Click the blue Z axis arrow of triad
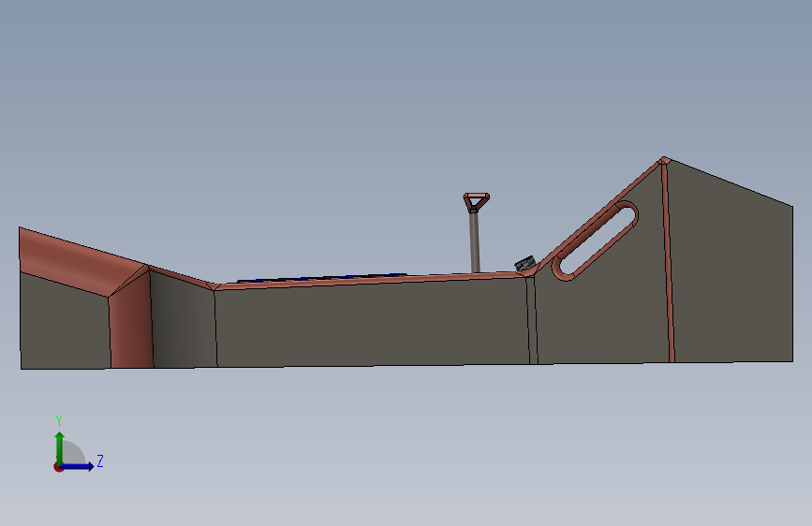The width and height of the screenshot is (812, 526). (78, 466)
